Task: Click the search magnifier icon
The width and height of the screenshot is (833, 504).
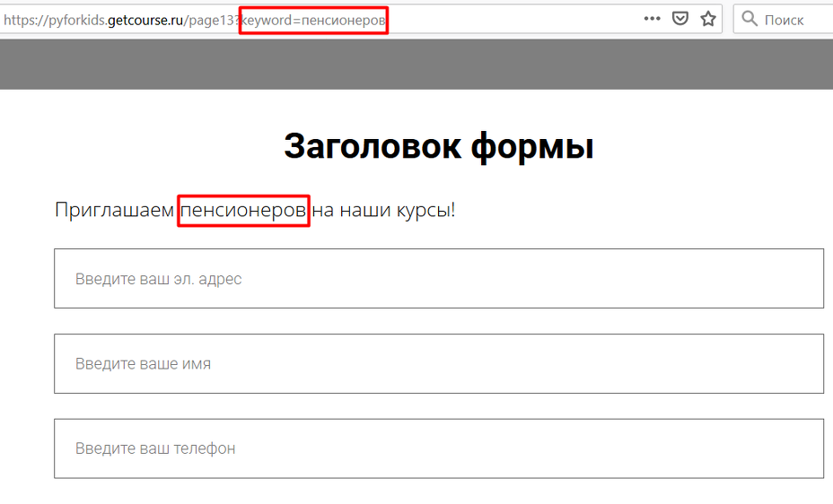Action: 750,19
